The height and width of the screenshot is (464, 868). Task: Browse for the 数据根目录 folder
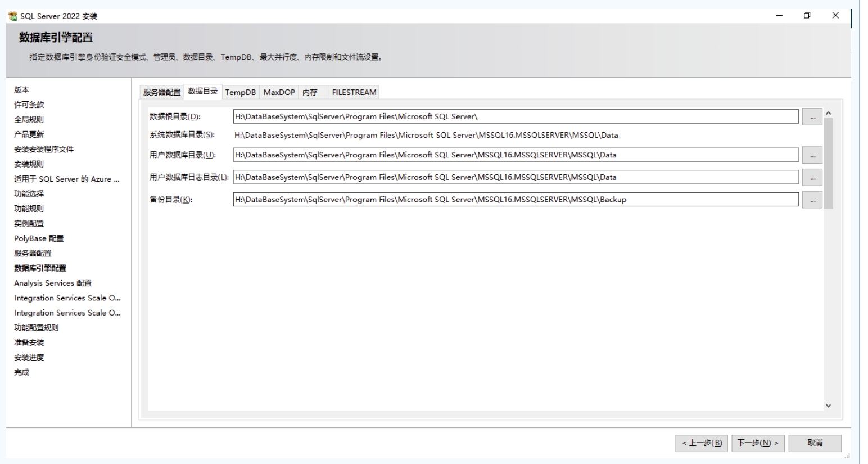point(812,117)
